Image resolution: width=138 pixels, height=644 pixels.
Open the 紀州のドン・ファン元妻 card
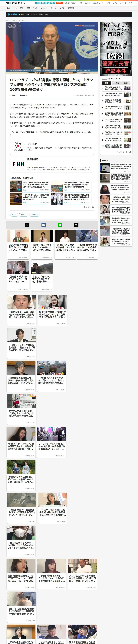(x=21, y=442)
